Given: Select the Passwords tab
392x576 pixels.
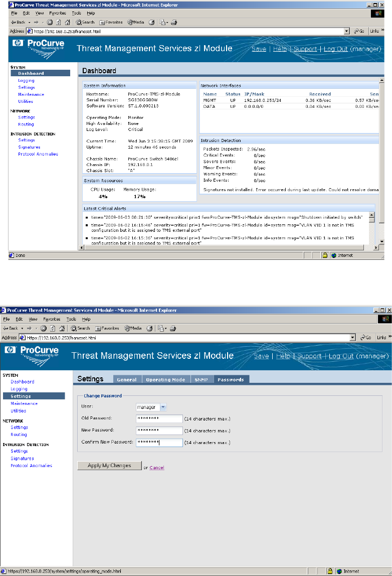Looking at the screenshot, I should point(231,379).
